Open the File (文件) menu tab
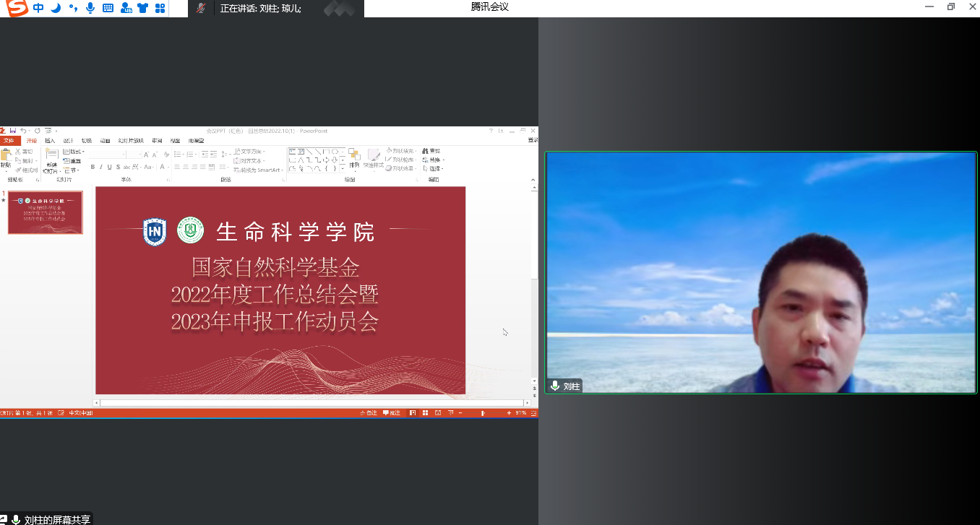980x525 pixels. click(9, 141)
